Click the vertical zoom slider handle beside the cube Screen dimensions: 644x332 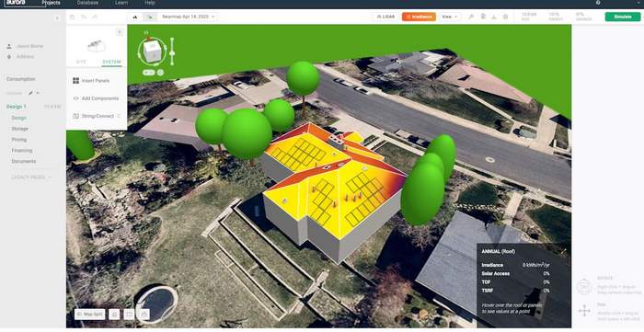pos(172,53)
